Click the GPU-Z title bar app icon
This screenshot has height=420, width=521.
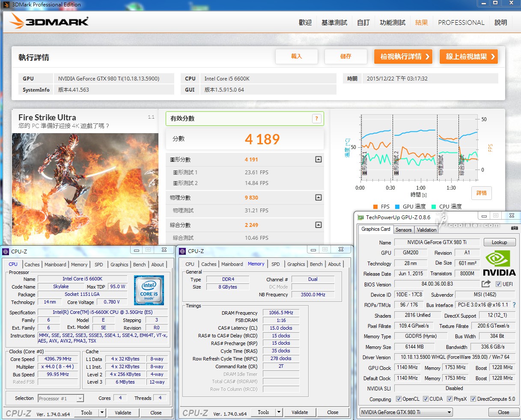(360, 217)
